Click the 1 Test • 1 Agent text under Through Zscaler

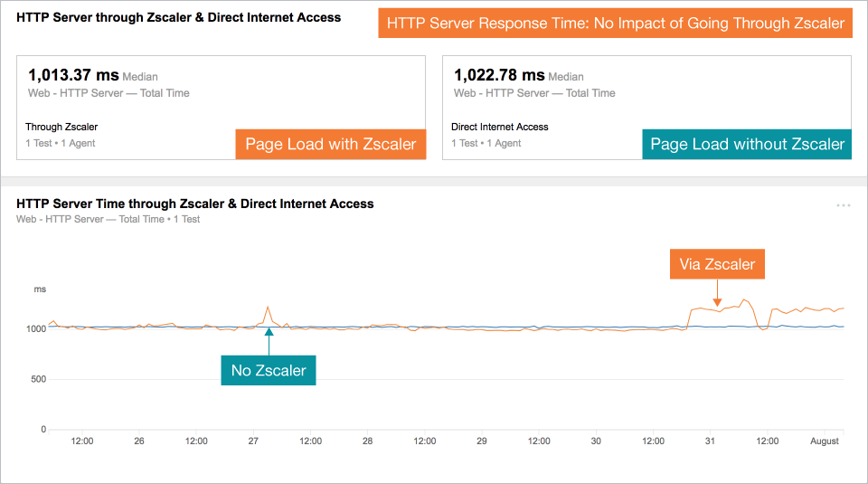(x=61, y=143)
